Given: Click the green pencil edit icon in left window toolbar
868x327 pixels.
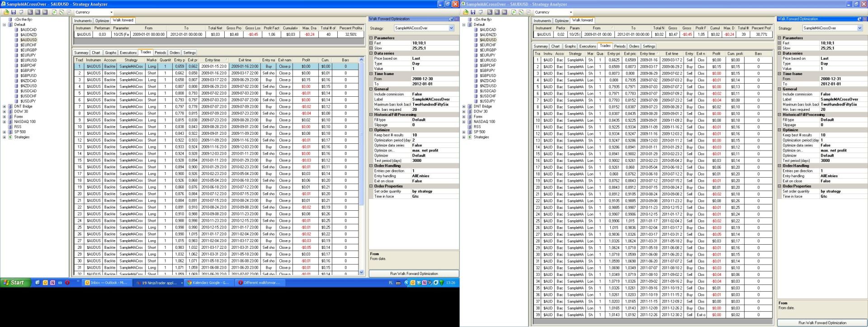Looking at the screenshot, I should [x=61, y=12].
